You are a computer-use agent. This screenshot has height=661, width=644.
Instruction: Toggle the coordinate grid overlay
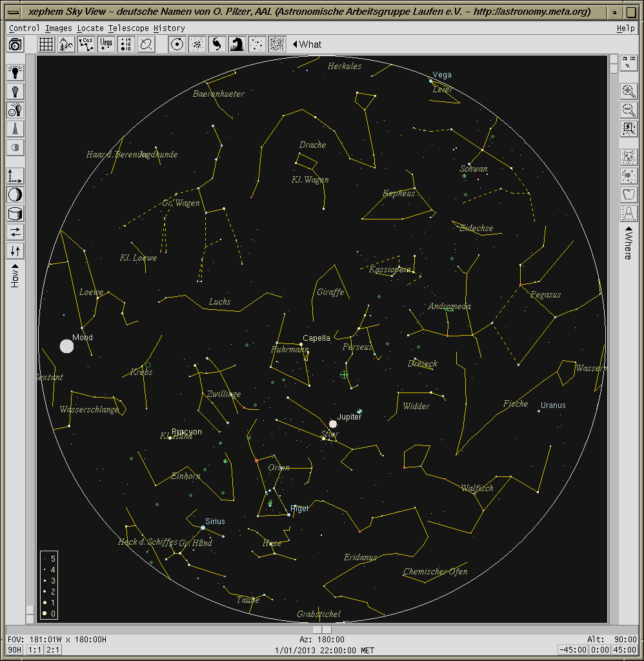46,45
